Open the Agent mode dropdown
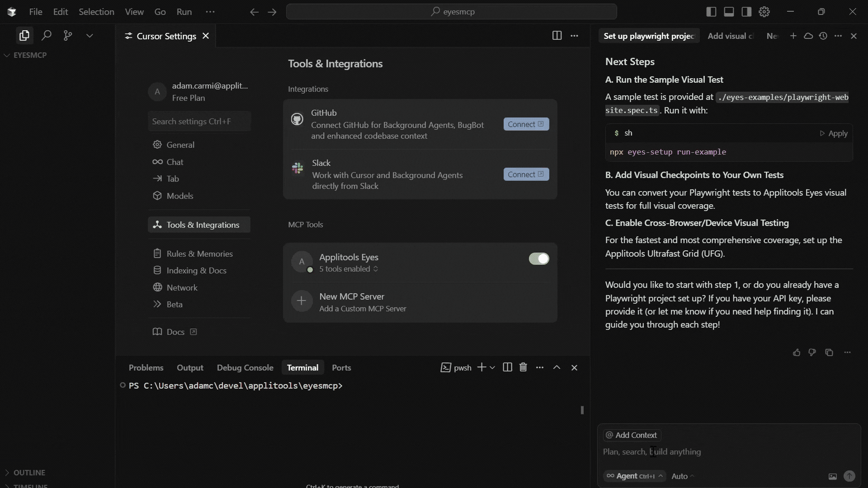Viewport: 868px width, 488px height. click(635, 476)
